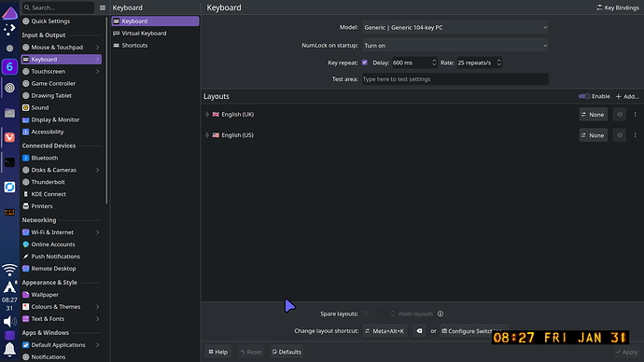
Task: Open the NumLock on startup dropdown
Action: (x=455, y=46)
